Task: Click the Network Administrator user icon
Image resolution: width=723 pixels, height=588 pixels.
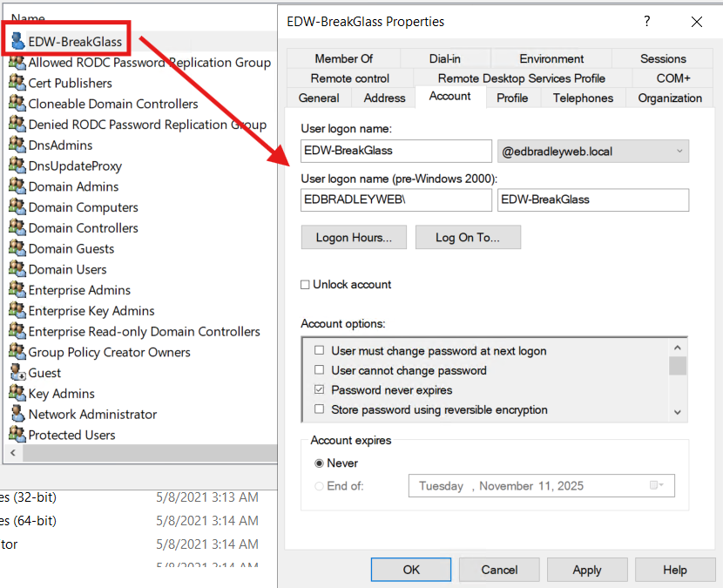Action: [17, 414]
